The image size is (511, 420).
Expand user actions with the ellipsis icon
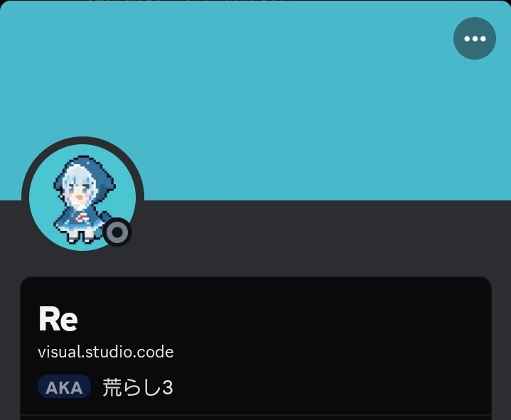coord(475,38)
